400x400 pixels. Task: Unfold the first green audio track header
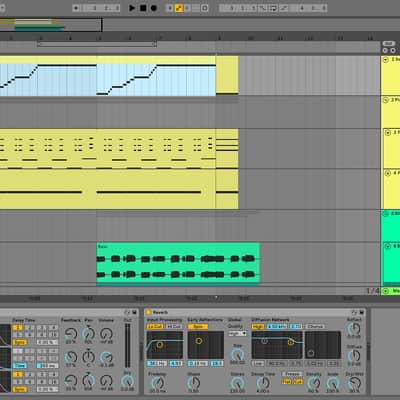point(386,213)
